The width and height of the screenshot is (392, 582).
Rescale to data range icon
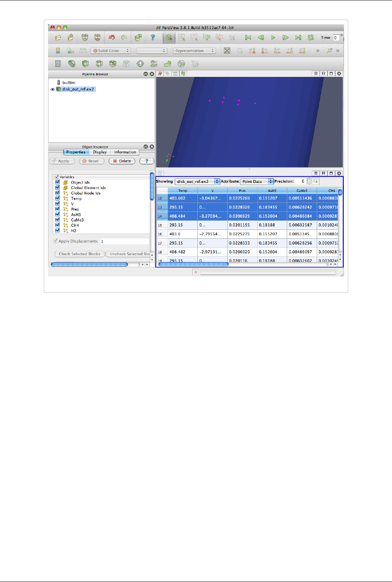click(x=83, y=51)
